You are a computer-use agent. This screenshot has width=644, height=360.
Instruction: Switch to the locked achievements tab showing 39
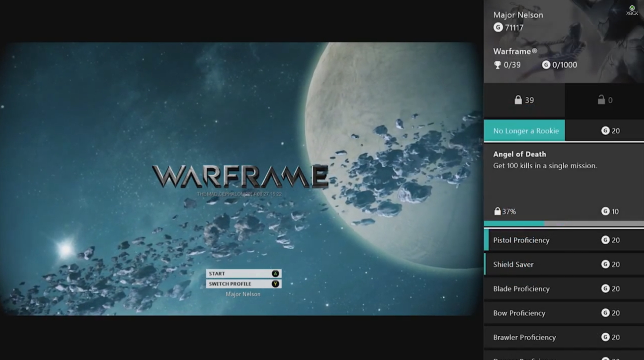(524, 100)
